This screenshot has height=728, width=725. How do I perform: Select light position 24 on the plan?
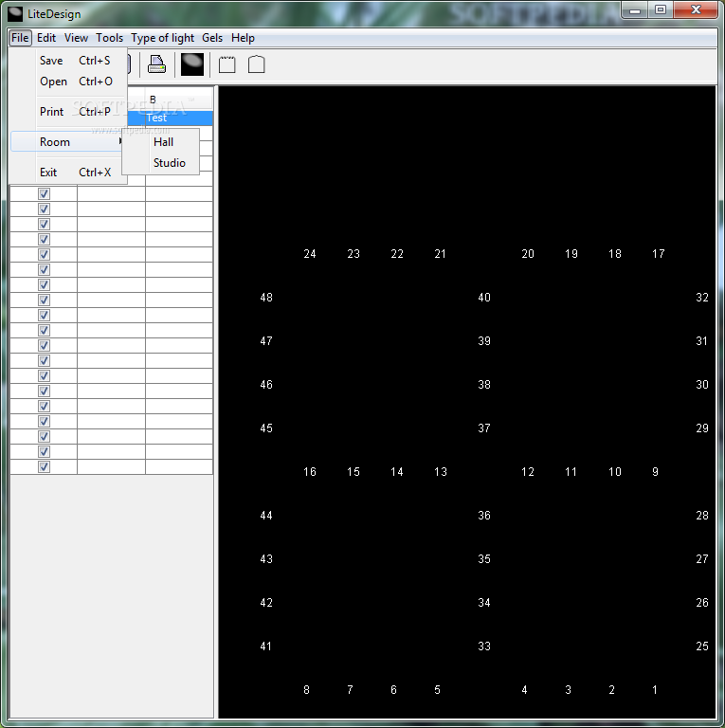pos(310,254)
